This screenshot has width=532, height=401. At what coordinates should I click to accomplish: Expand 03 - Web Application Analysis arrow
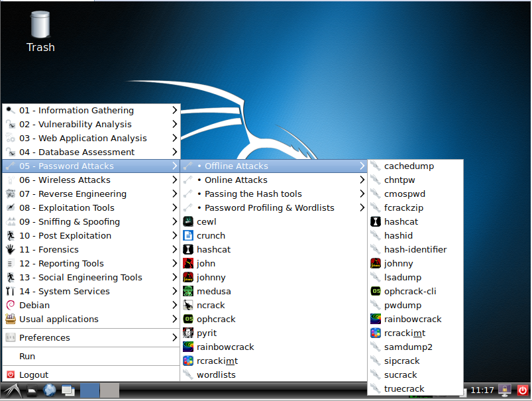click(174, 138)
